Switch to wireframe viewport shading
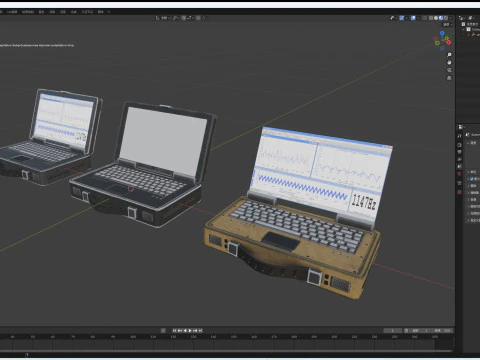This screenshot has width=480, height=360. [x=431, y=18]
